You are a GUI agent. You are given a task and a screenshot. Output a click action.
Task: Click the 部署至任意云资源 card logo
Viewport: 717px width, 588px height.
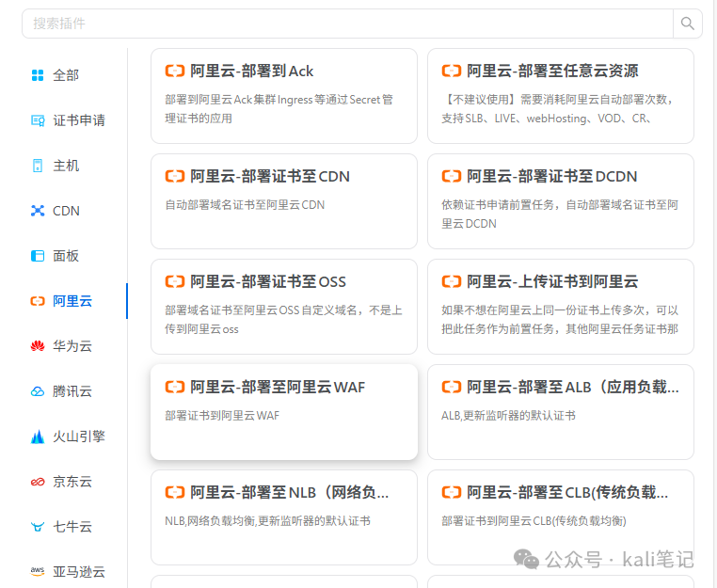452,71
